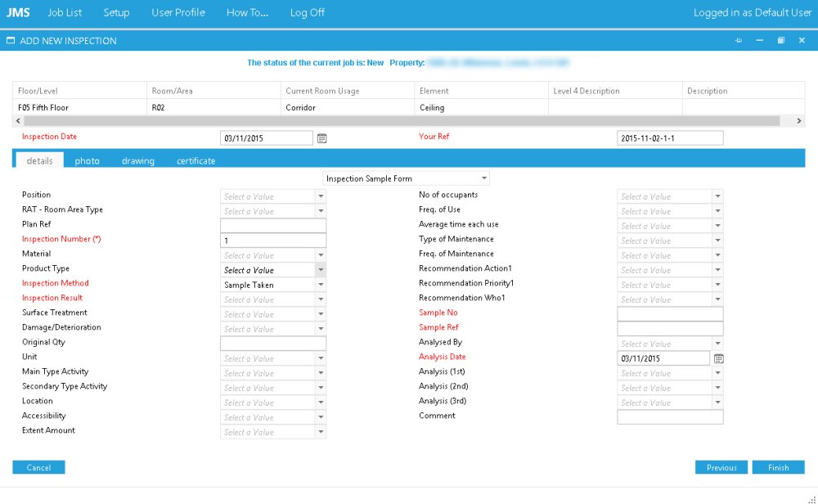Open the Setup menu
Screen dimensions: 818x504
[116, 12]
